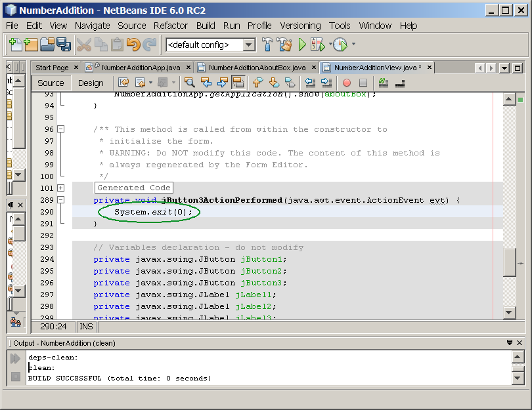Build main project with hammer icon
The height and width of the screenshot is (410, 532).
tap(267, 45)
